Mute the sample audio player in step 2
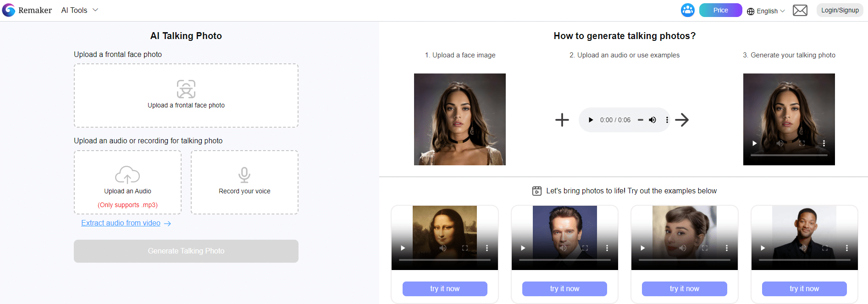The width and height of the screenshot is (868, 304). click(652, 120)
